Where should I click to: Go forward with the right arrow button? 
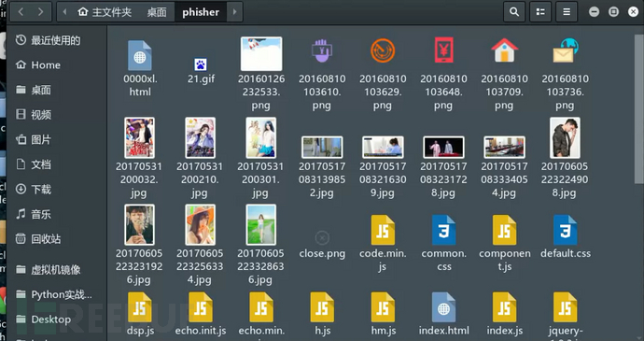[x=41, y=12]
